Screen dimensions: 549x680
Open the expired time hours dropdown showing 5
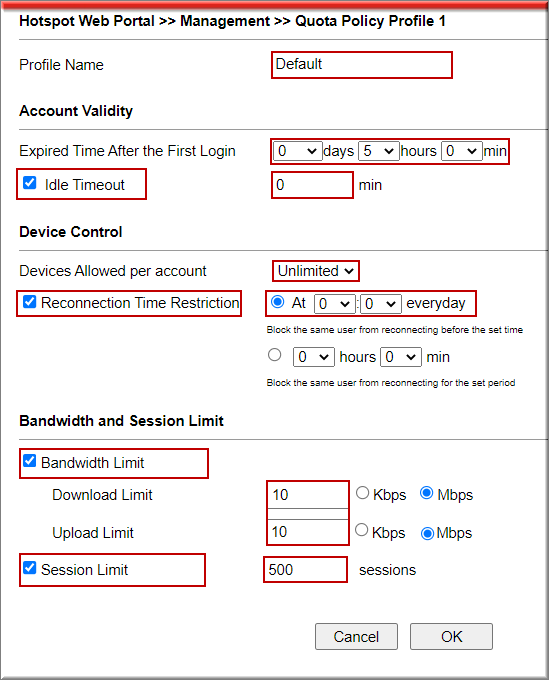coord(379,151)
